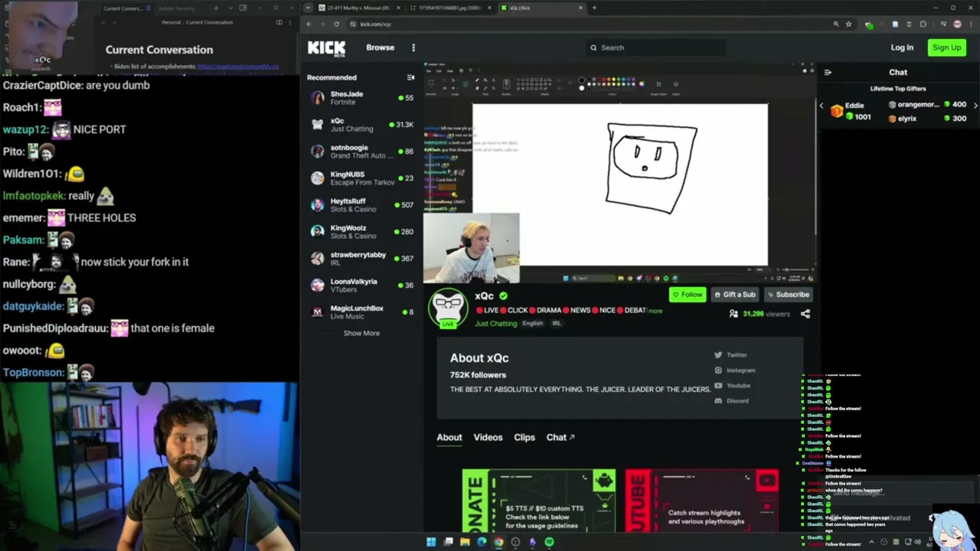
Task: Click the Just Chatting category link
Action: [496, 324]
